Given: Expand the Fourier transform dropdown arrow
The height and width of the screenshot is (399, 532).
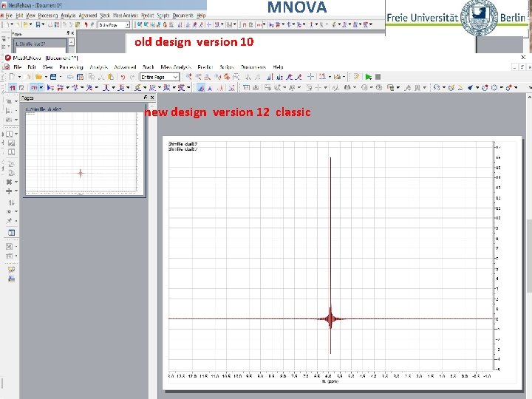Looking at the screenshot, I should click(x=67, y=88).
